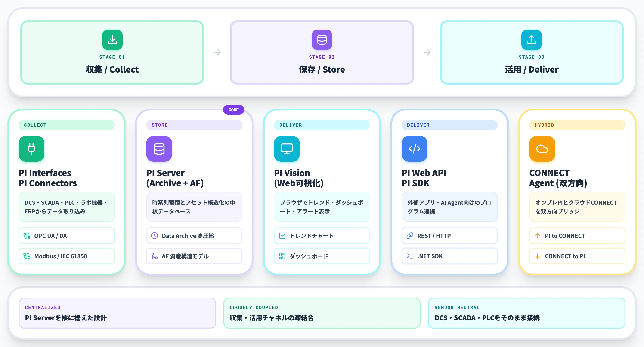Click the AF 資産構造モデル label

(185, 256)
